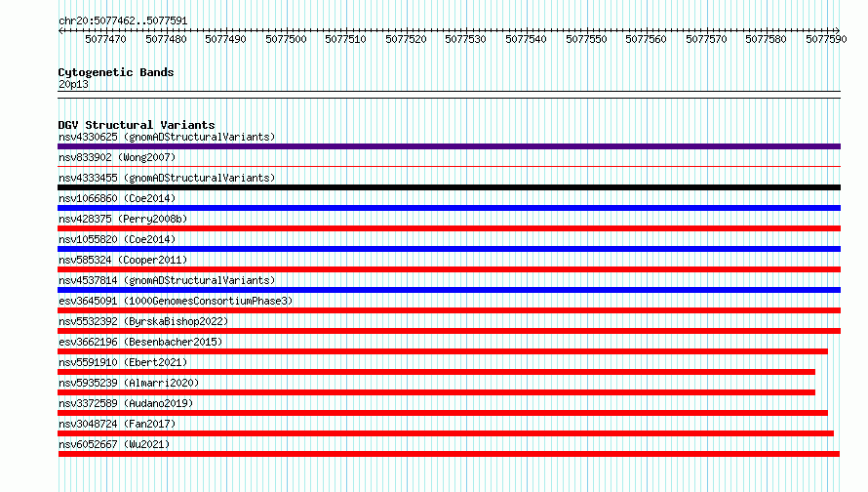Click ruler position 5077520

point(407,39)
